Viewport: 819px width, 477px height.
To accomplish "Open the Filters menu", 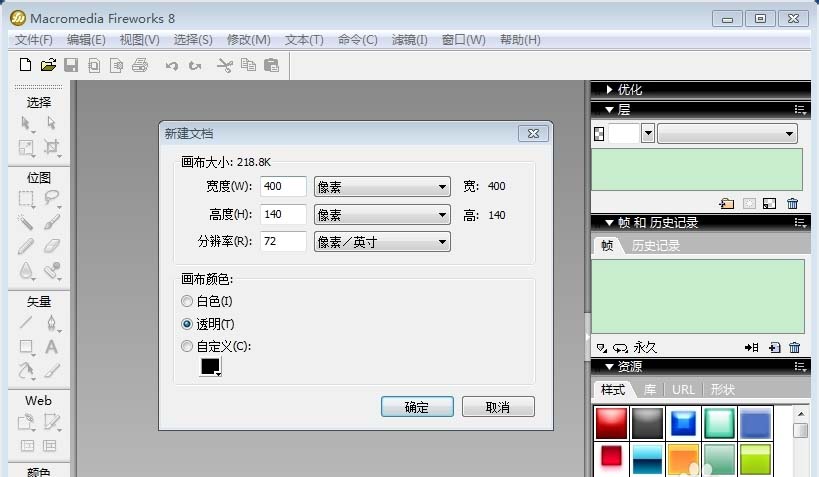I will 410,40.
